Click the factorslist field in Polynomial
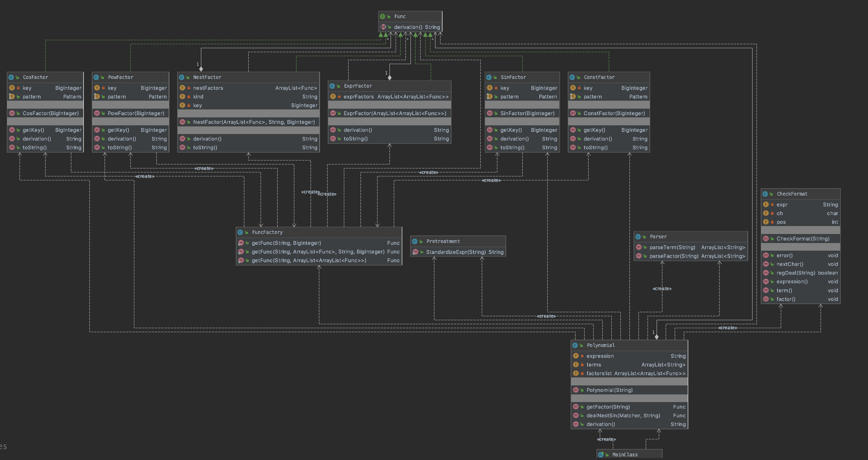The image size is (868, 460). click(x=599, y=373)
